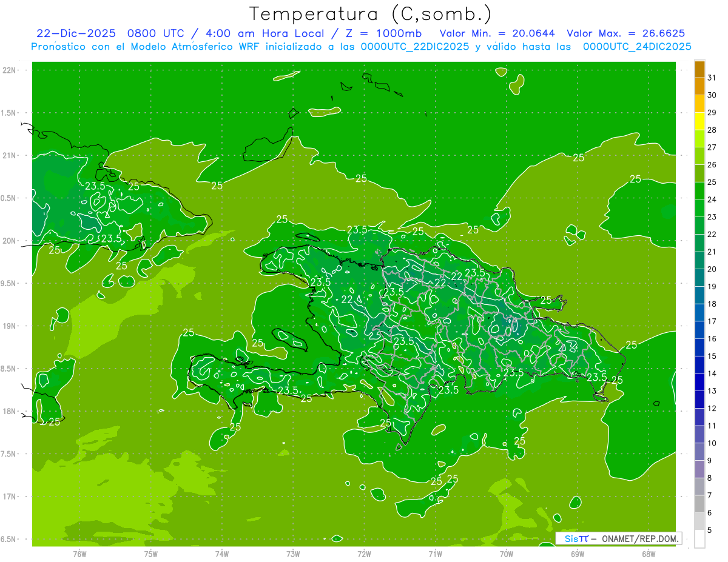This screenshot has height=562, width=728.
Task: Click the 76W longitude axis label
Action: (79, 554)
